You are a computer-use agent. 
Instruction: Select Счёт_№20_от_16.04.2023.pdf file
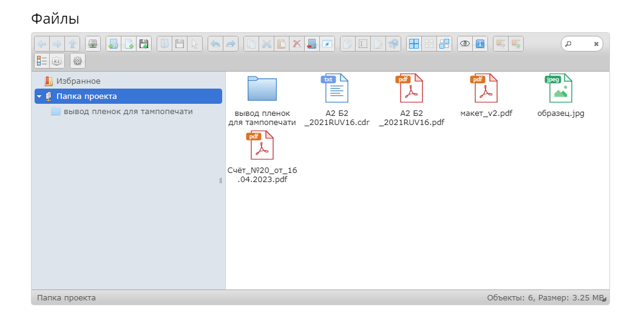coord(262,157)
